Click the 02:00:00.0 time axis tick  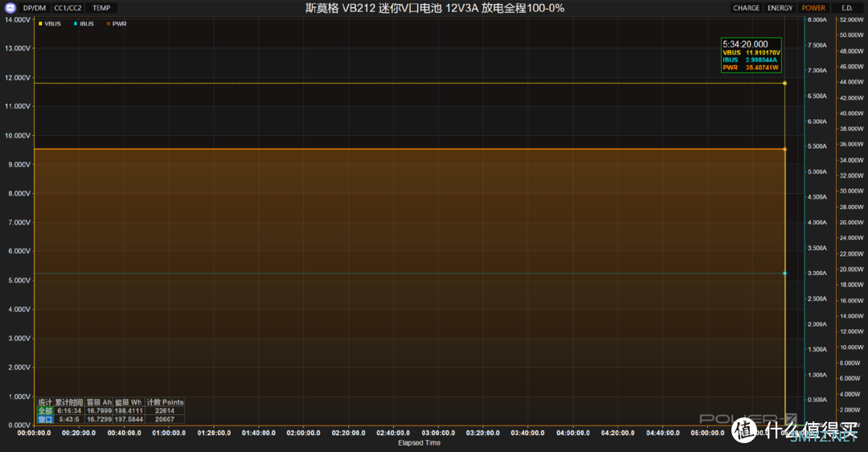coord(303,434)
